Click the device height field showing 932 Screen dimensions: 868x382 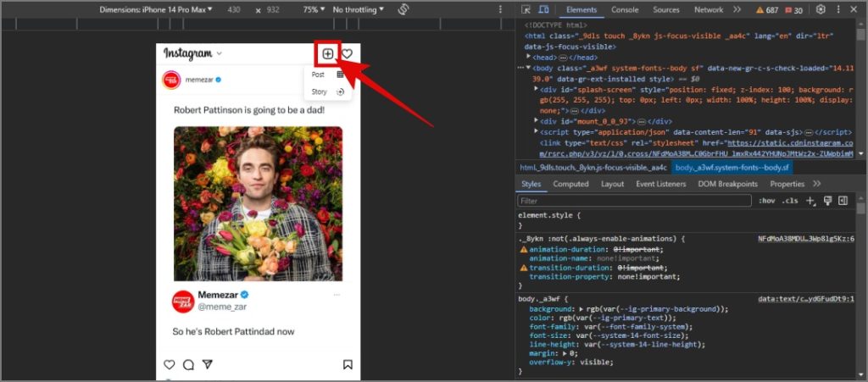coord(273,9)
